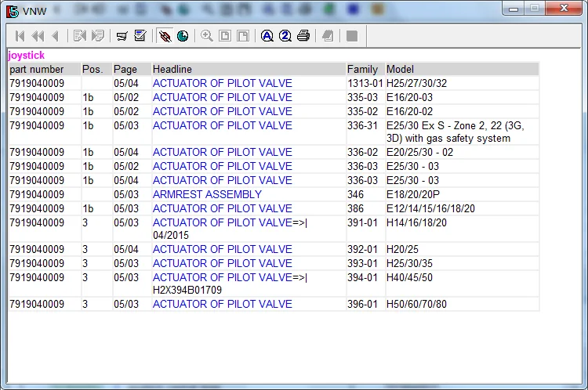Open the checklist notepad icon
The width and height of the screenshot is (588, 390).
(140, 36)
